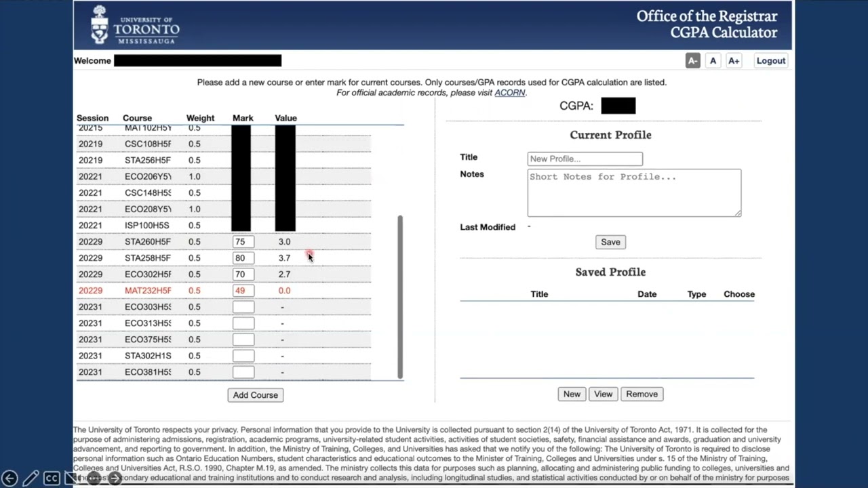This screenshot has height=488, width=868.
Task: Log out using the Logout button
Action: [771, 61]
